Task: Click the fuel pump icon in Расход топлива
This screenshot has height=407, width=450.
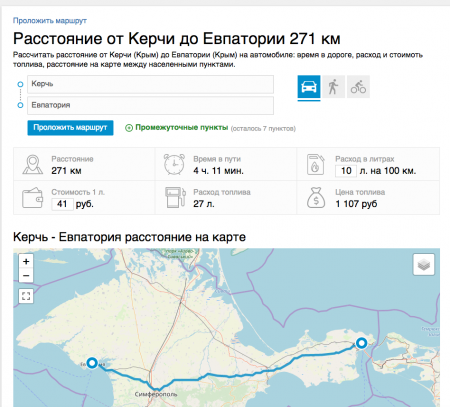Action: (175, 197)
